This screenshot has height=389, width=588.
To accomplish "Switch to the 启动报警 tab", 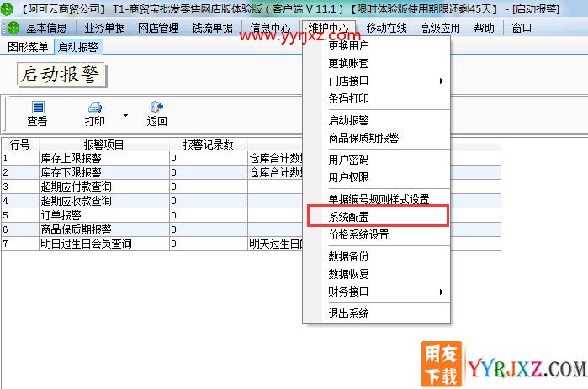I will [x=78, y=47].
